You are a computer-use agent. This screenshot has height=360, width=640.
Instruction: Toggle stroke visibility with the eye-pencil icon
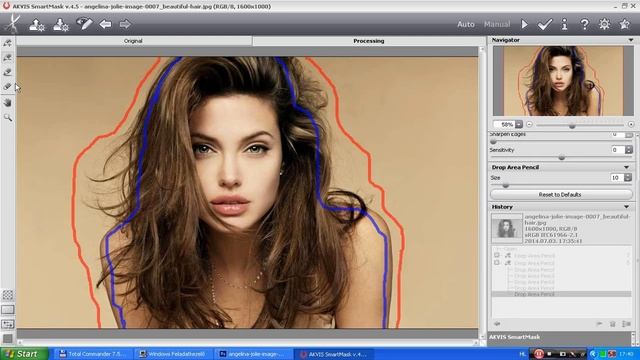(x=84, y=24)
